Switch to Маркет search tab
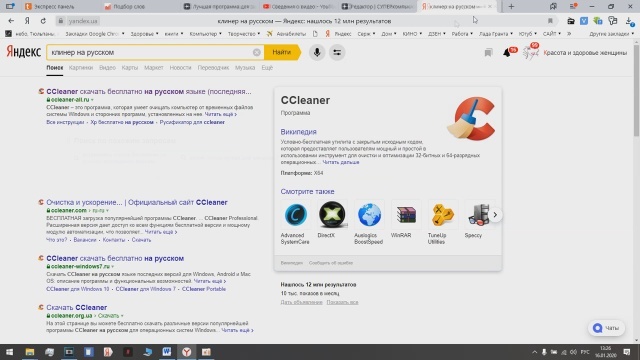The width and height of the screenshot is (640, 360). (153, 68)
